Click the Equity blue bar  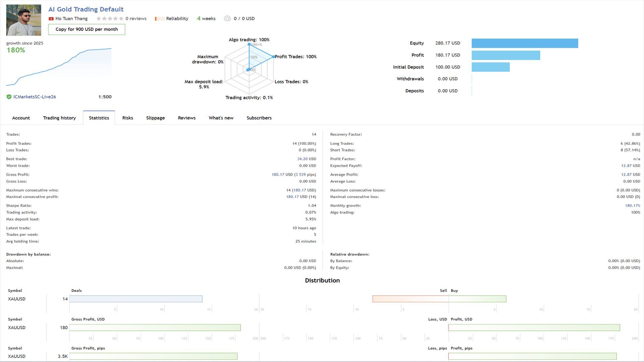tap(525, 43)
